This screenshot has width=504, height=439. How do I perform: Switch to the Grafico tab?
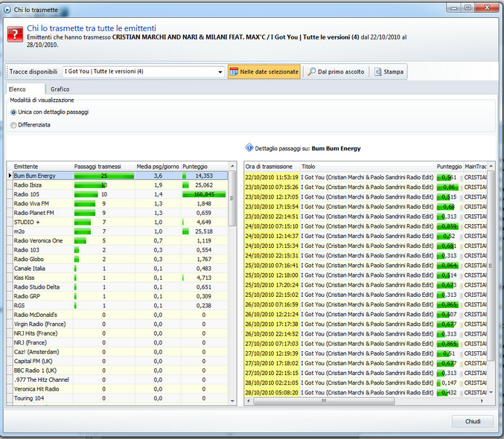[60, 89]
